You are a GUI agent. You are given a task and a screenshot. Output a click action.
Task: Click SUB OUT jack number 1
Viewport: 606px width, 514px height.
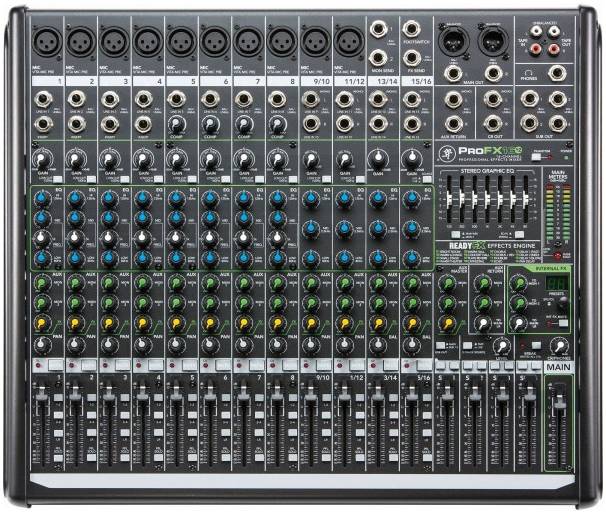[529, 100]
